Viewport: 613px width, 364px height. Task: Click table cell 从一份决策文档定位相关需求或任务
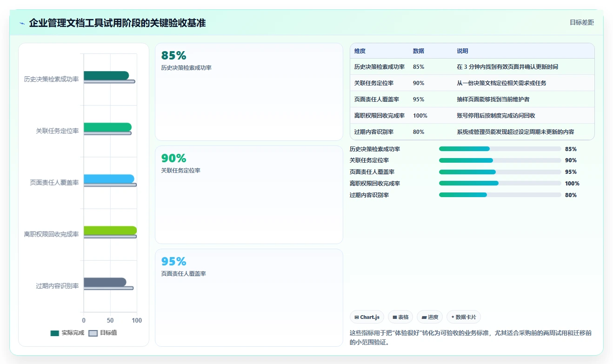click(x=501, y=83)
